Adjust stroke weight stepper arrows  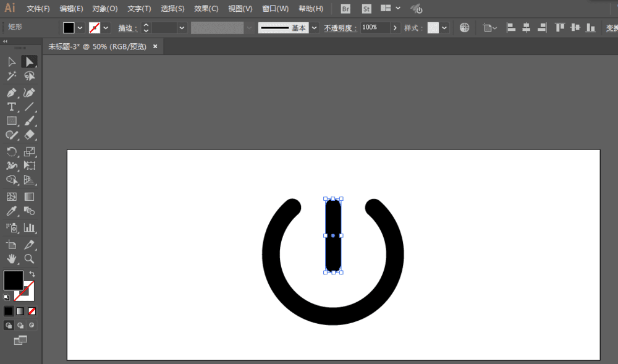[146, 28]
